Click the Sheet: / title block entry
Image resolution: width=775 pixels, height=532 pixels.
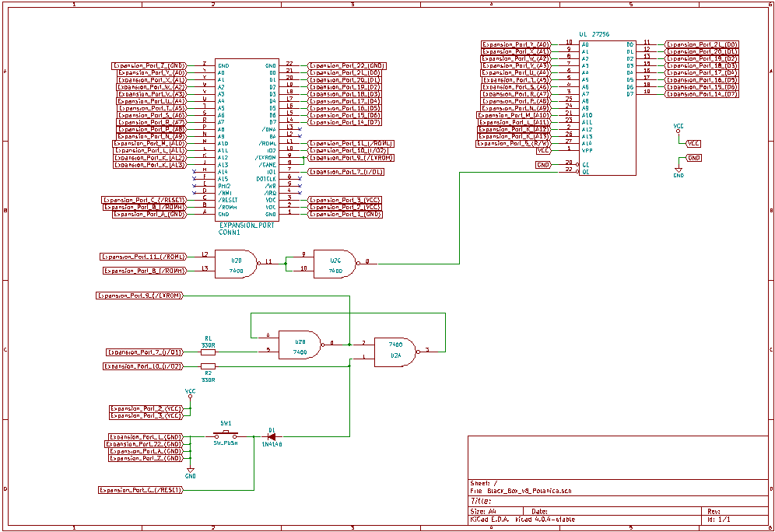coord(483,483)
